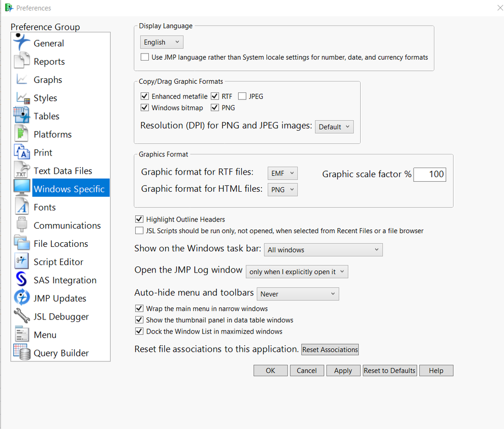The width and height of the screenshot is (504, 429).
Task: Select the Tables grid icon
Action: 22,116
